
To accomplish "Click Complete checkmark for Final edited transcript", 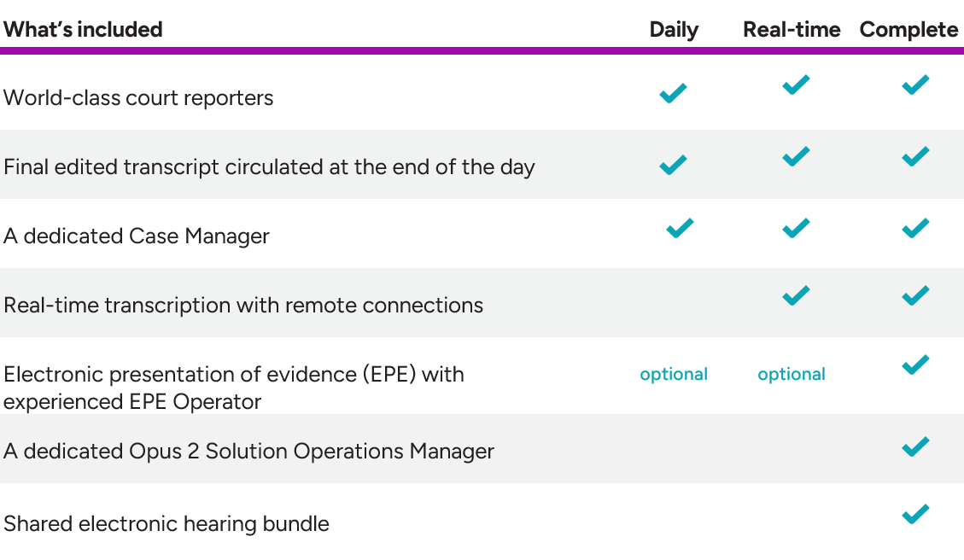I will coord(915,156).
